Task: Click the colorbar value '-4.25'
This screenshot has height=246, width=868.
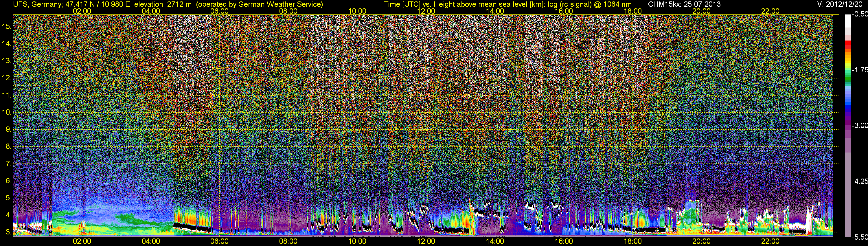Action: click(860, 181)
